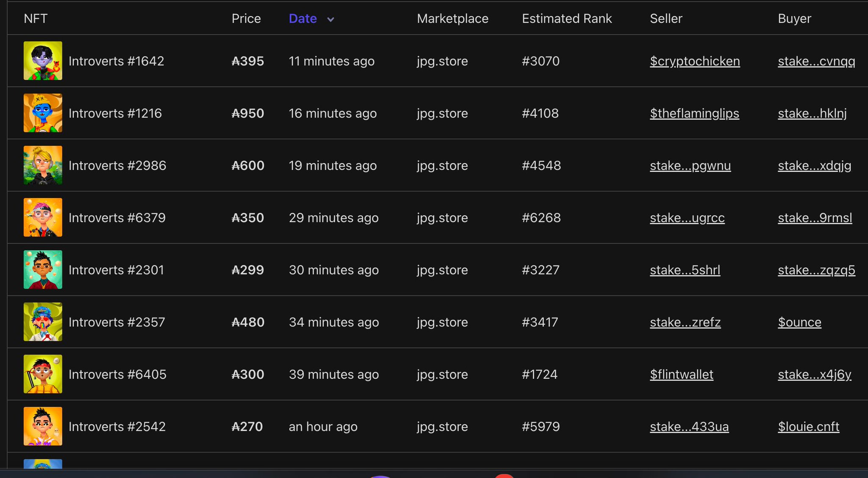Open the Introverts #2542 thumbnail

[x=43, y=426]
